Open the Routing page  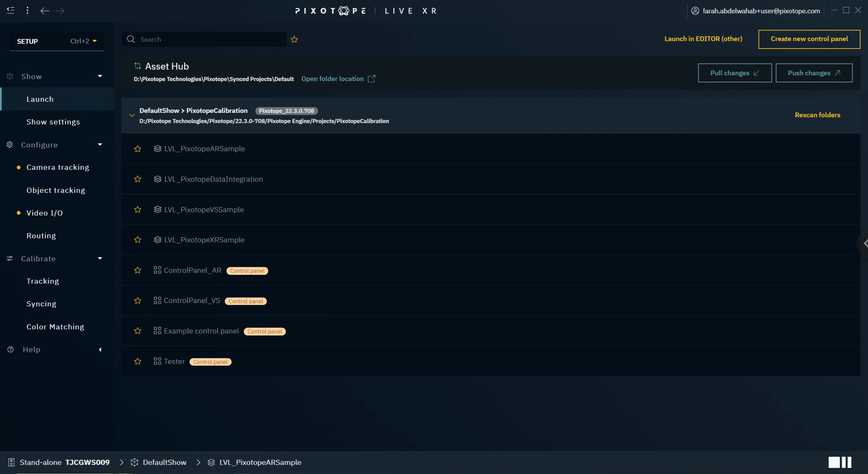(41, 236)
